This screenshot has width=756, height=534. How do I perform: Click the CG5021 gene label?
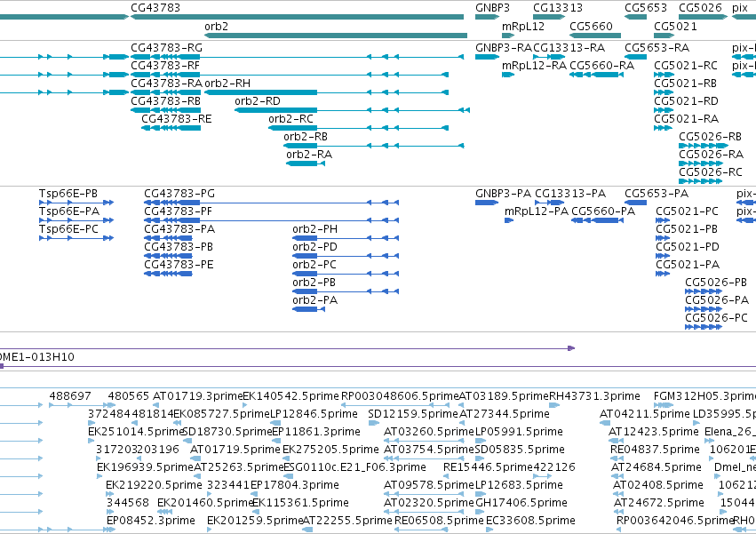(675, 27)
